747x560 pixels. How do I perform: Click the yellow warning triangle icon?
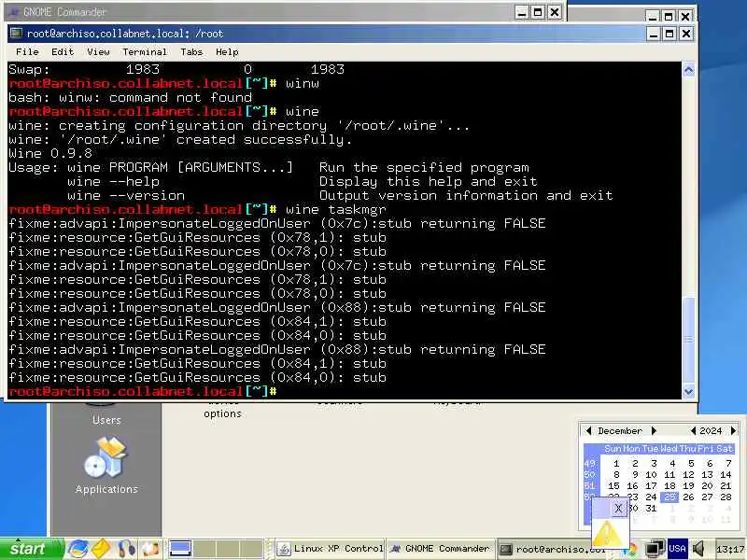(607, 534)
